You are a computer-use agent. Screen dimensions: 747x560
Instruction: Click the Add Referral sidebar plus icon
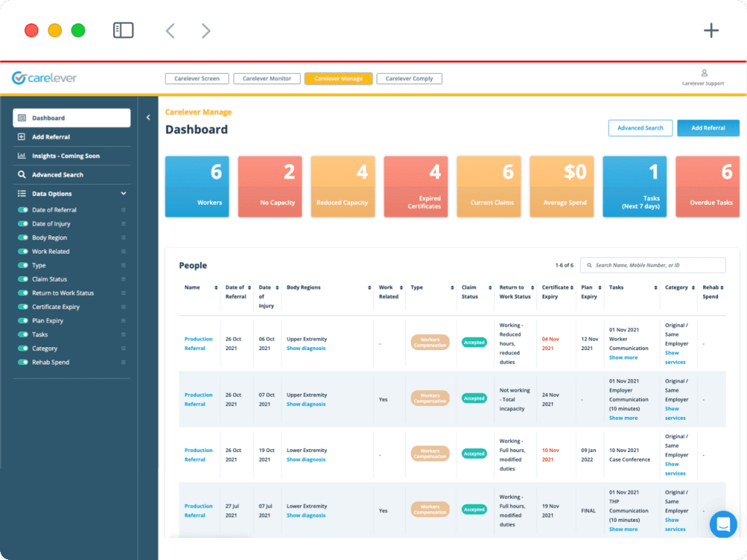pos(21,136)
